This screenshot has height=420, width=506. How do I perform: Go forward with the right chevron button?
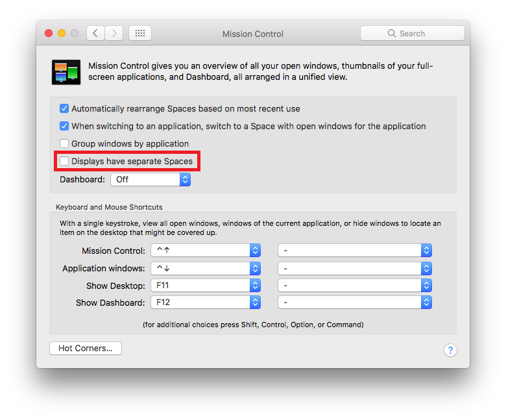[114, 33]
